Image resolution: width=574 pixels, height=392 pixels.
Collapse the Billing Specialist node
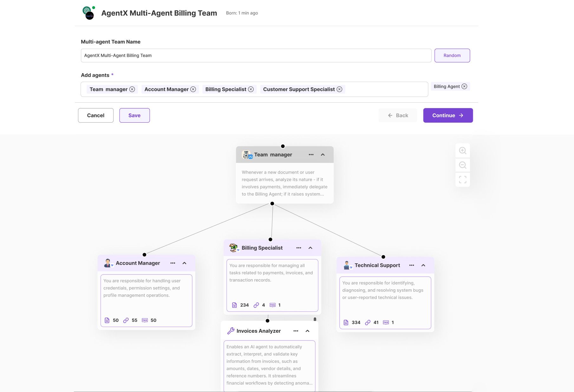click(x=310, y=248)
